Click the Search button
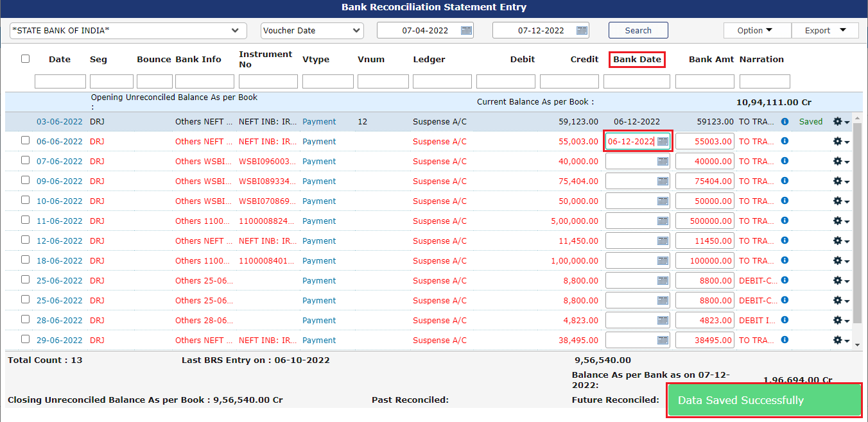The width and height of the screenshot is (868, 422). pos(638,30)
